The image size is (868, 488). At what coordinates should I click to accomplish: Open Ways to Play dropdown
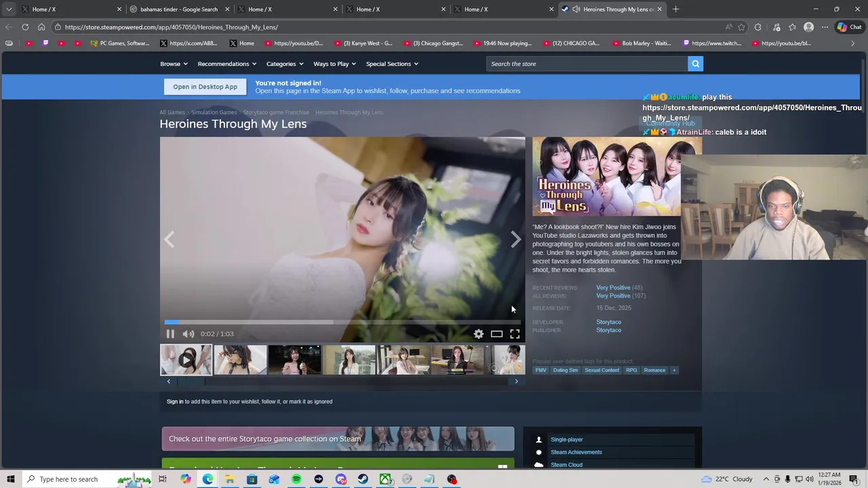tap(334, 64)
